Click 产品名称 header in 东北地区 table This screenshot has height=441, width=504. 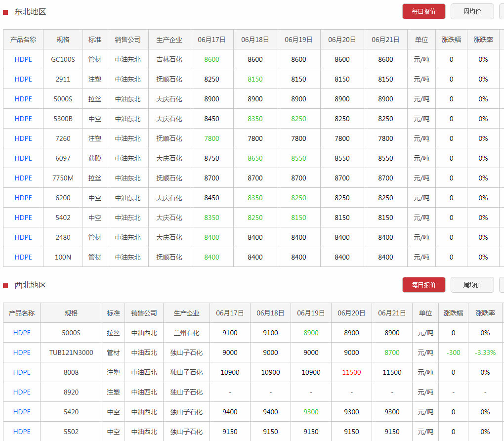point(23,40)
